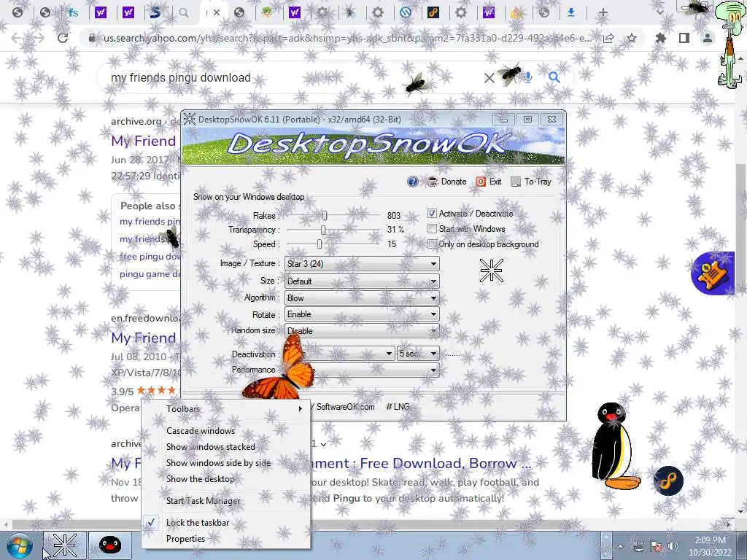Choose Start Task Manager
747x560 pixels.
tap(226, 501)
